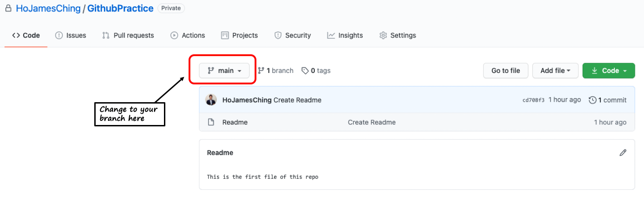Image resolution: width=644 pixels, height=203 pixels.
Task: Go to the Pull requests tab
Action: (128, 35)
